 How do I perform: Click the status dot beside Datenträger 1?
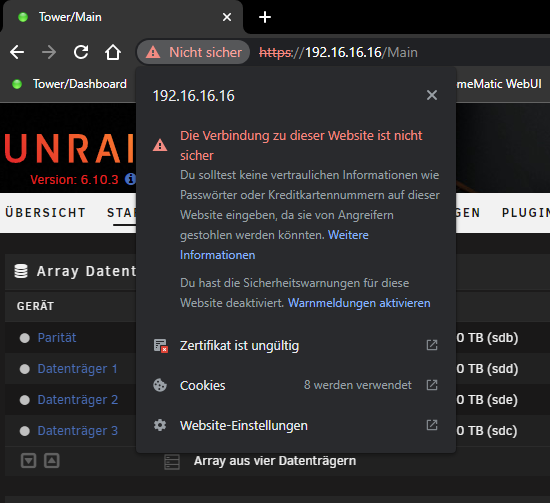click(x=25, y=369)
